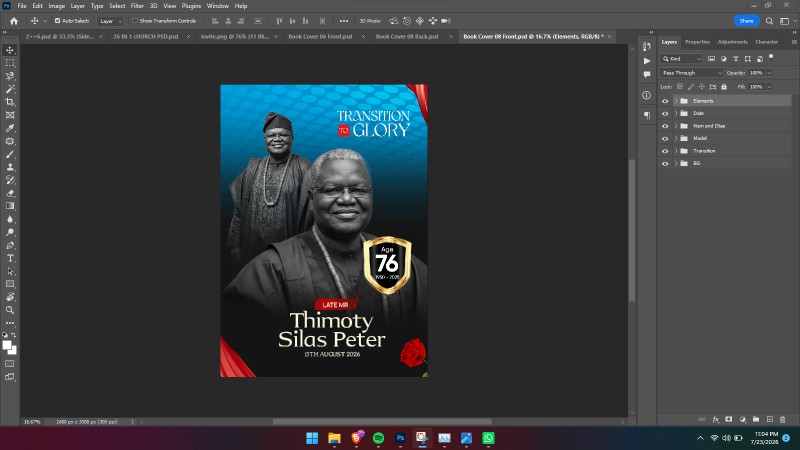Open the Plugins menu

191,6
